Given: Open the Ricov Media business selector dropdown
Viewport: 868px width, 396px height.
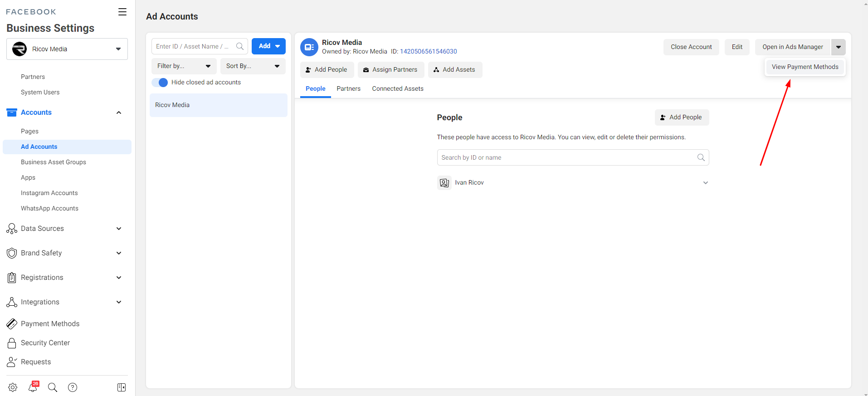Looking at the screenshot, I should [x=67, y=49].
